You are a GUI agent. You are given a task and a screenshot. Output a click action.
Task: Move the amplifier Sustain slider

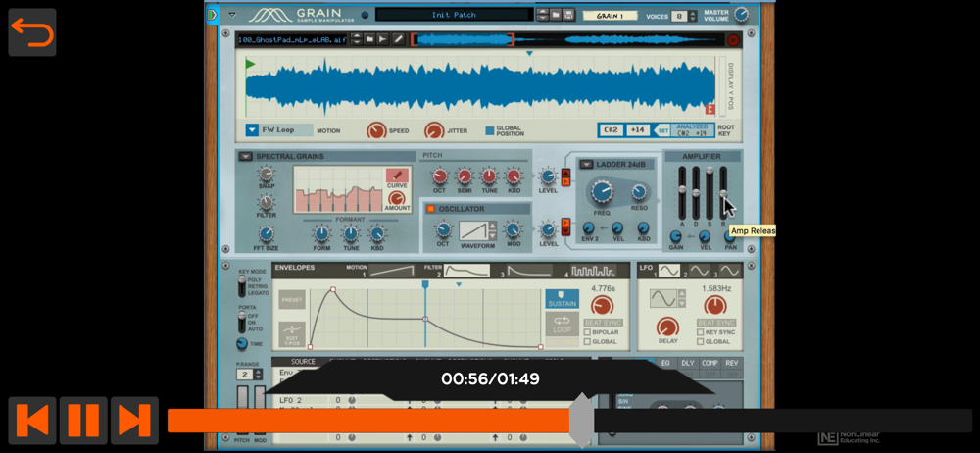point(710,171)
